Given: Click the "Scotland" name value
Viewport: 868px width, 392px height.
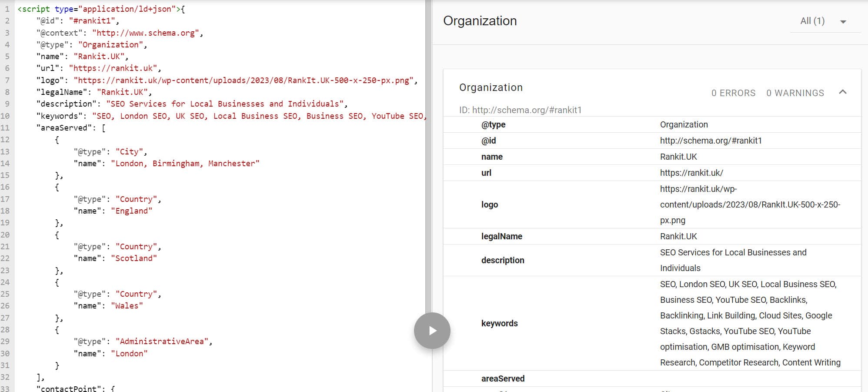Looking at the screenshot, I should [134, 258].
